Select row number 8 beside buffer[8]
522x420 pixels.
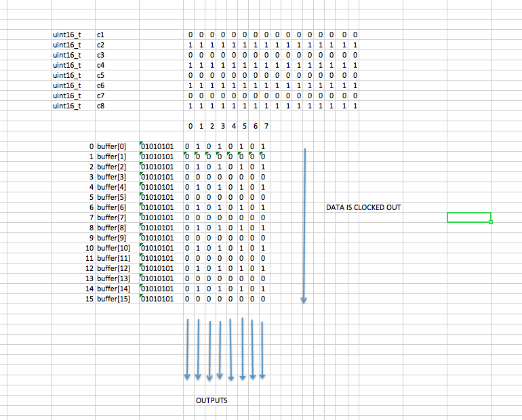(x=73, y=228)
